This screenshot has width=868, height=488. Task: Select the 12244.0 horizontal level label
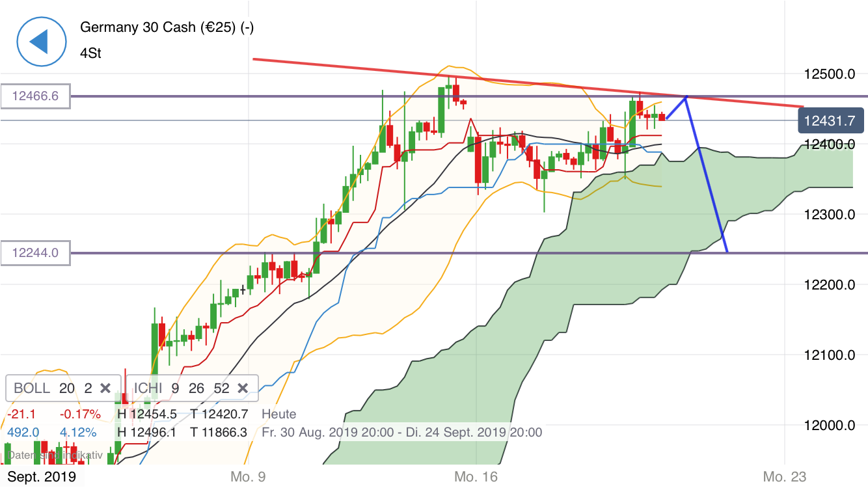coord(34,254)
